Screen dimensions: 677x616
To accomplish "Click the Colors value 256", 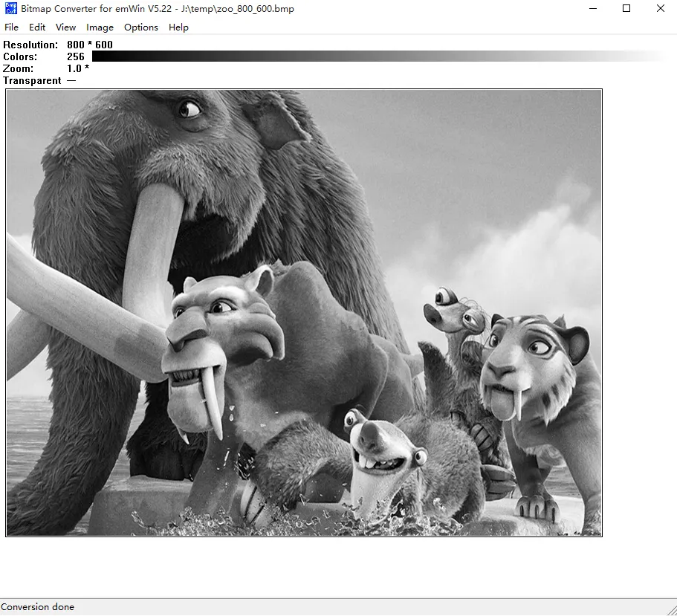I will (x=76, y=56).
